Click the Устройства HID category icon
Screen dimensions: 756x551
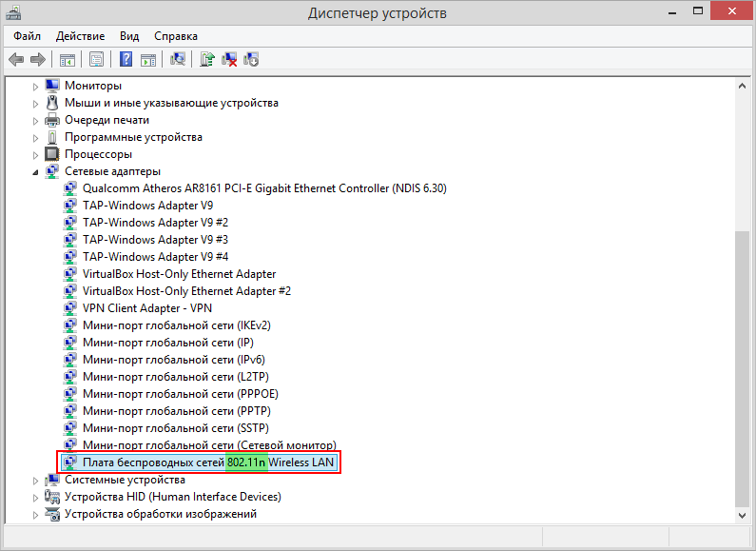(52, 497)
